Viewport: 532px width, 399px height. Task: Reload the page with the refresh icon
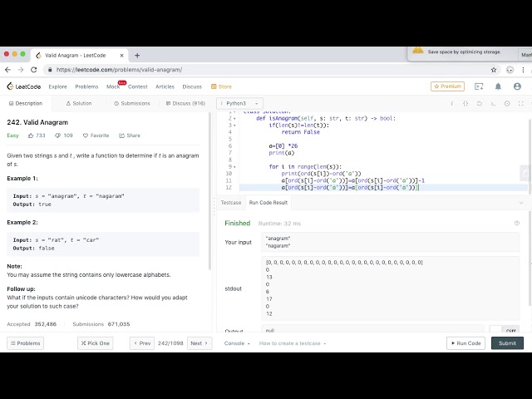click(33, 70)
